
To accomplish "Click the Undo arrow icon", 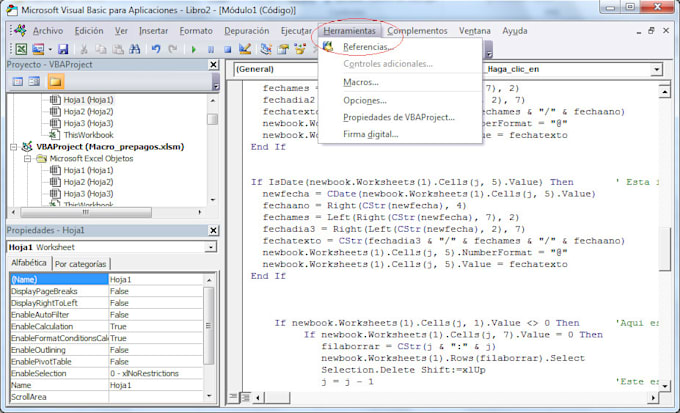I will [158, 49].
